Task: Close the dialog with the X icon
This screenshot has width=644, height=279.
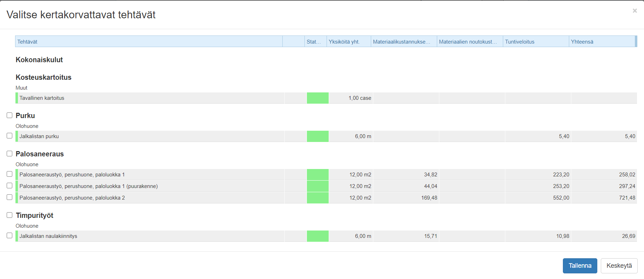Action: (635, 11)
